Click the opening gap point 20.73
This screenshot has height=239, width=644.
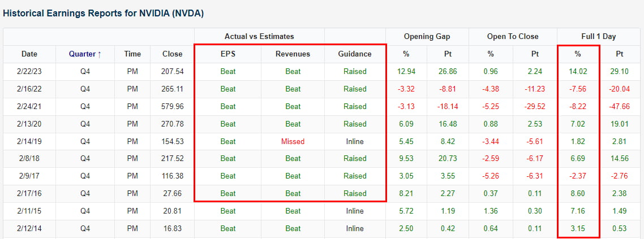pyautogui.click(x=448, y=159)
